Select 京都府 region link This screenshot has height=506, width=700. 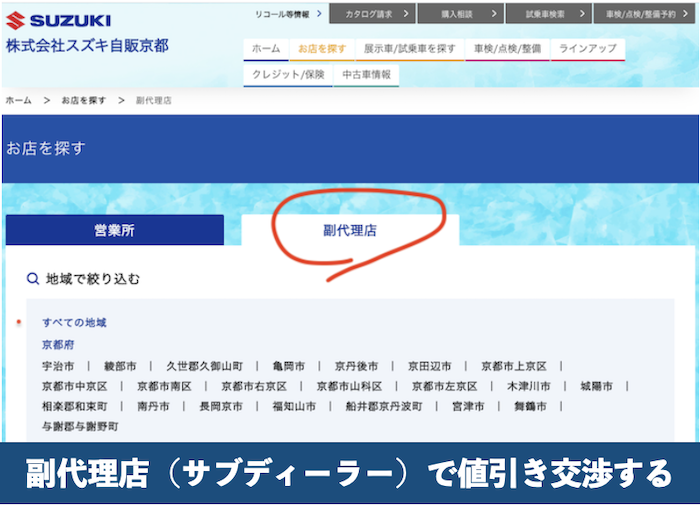(x=58, y=345)
